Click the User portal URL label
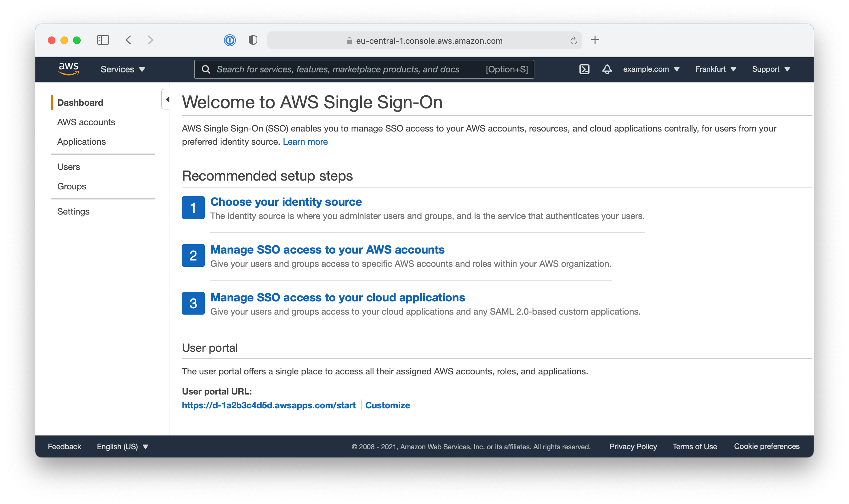 pos(216,391)
